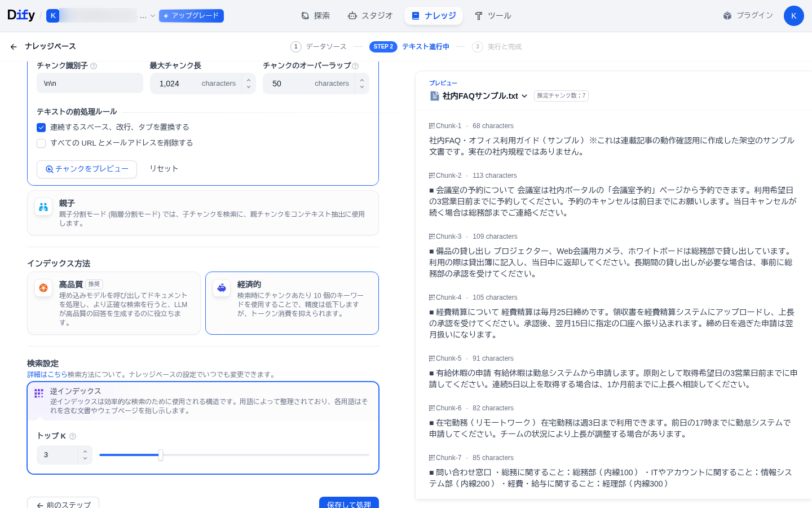This screenshot has width=812, height=508.
Task: Select the STEP 2 テキスト進行中 step
Action: (409, 47)
